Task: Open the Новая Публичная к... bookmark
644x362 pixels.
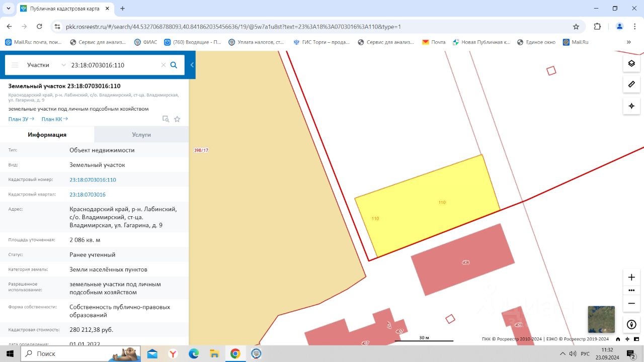Action: click(x=481, y=42)
